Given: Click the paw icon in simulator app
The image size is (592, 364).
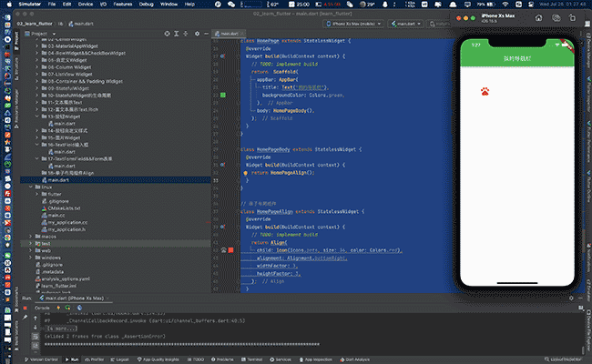Looking at the screenshot, I should coord(485,91).
